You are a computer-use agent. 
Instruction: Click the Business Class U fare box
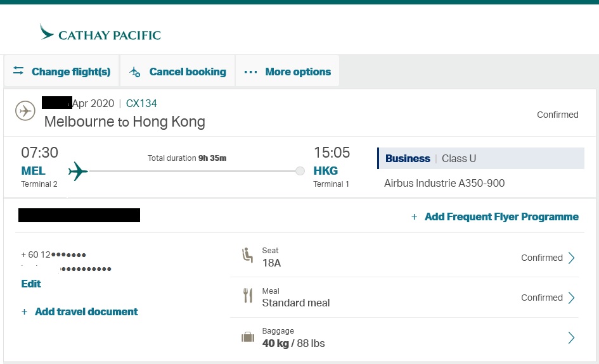point(480,158)
